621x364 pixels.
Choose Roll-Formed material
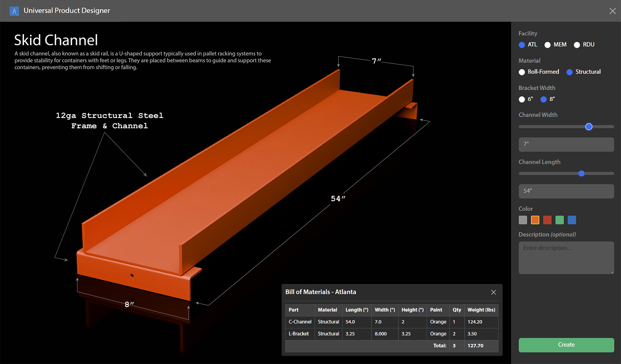pos(539,72)
